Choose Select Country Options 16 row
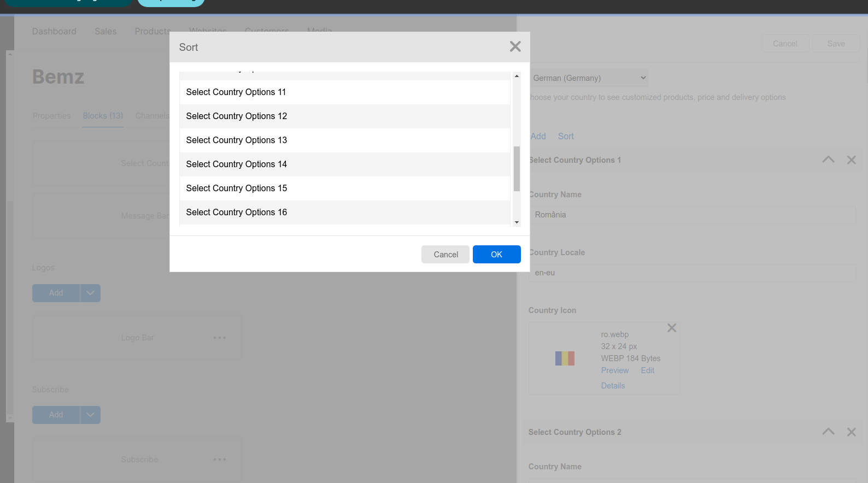 [x=344, y=213]
